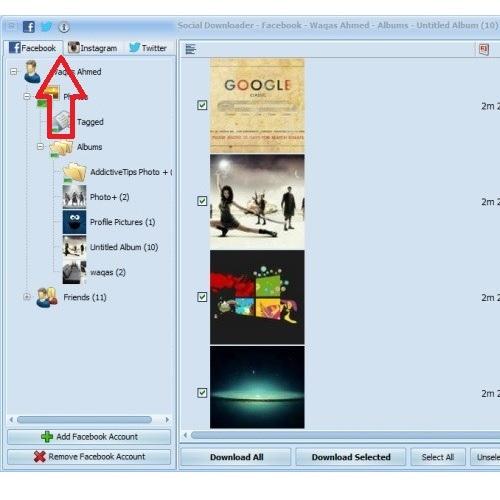Click the waqas album thumbnail icon
This screenshot has height=500, width=500.
pyautogui.click(x=74, y=272)
